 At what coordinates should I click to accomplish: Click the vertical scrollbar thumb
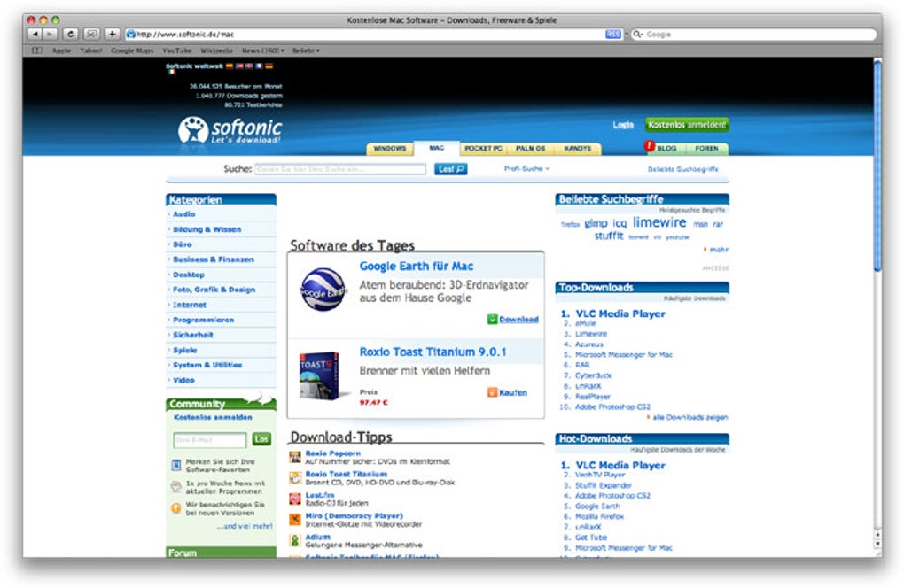[x=877, y=167]
